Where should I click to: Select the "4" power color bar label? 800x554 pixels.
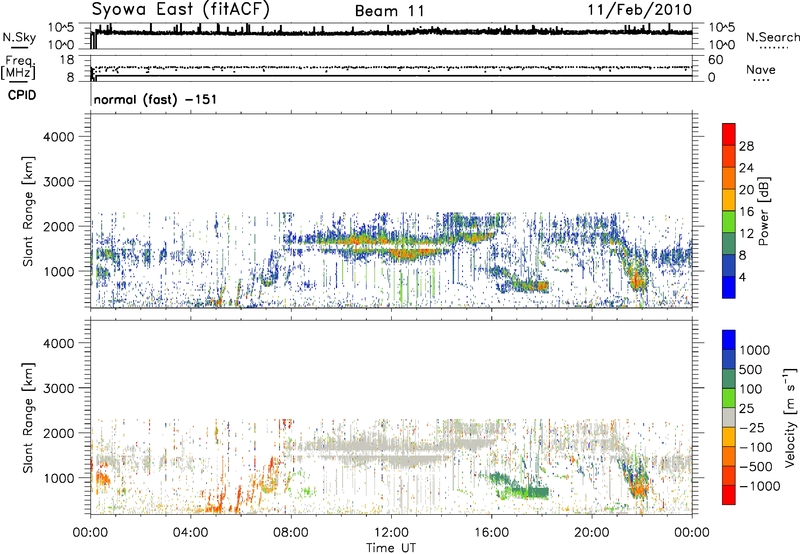point(743,278)
